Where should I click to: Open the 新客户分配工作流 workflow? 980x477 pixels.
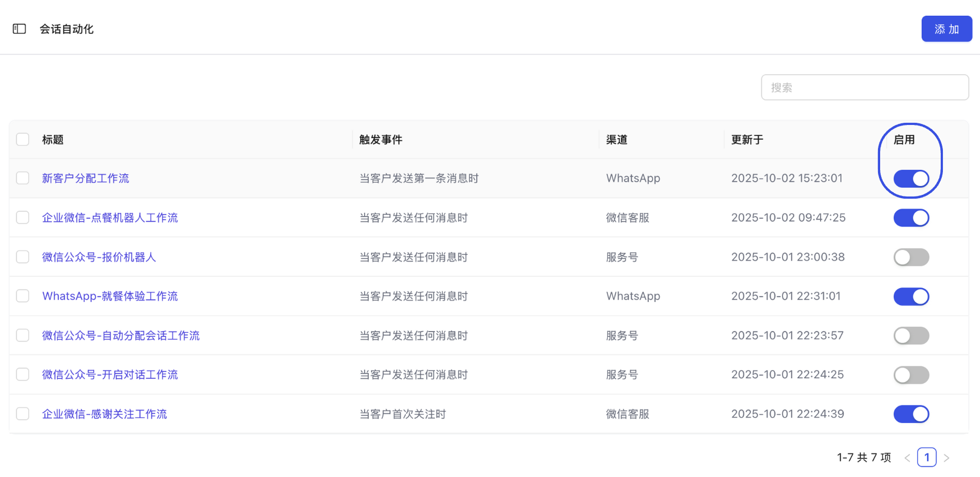[86, 178]
